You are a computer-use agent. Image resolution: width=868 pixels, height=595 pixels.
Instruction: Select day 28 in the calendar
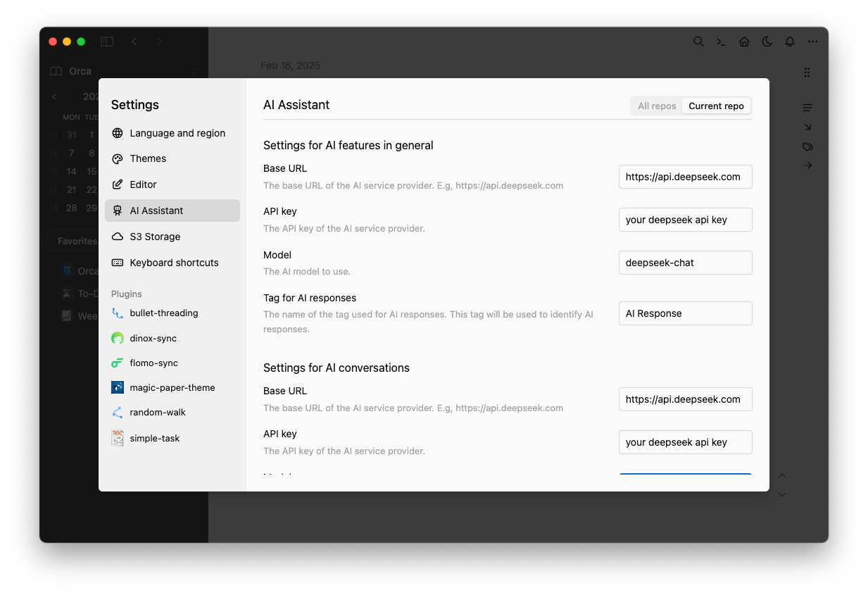pyautogui.click(x=72, y=208)
